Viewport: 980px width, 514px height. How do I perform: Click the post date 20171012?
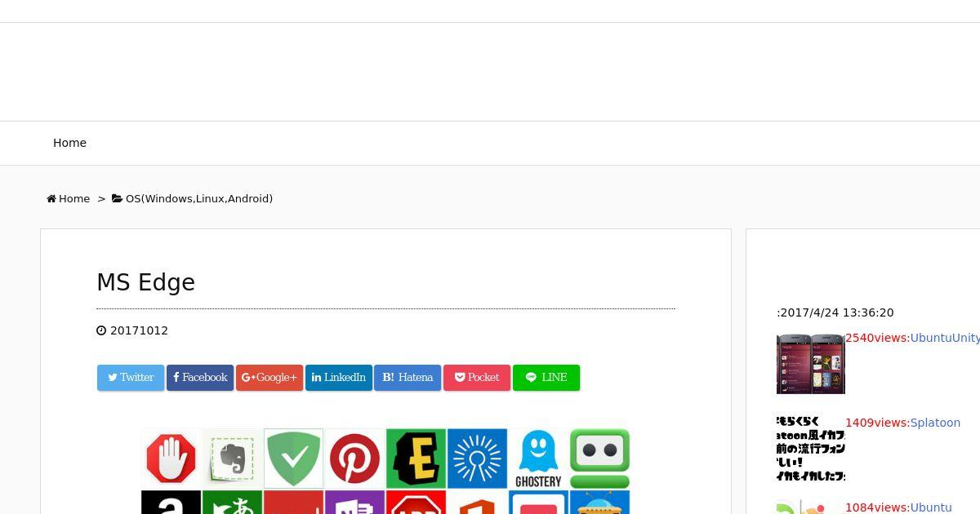(139, 330)
